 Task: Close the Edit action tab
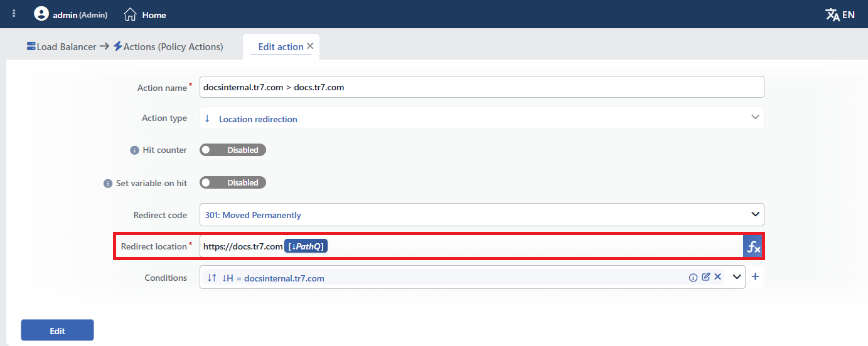pos(310,46)
